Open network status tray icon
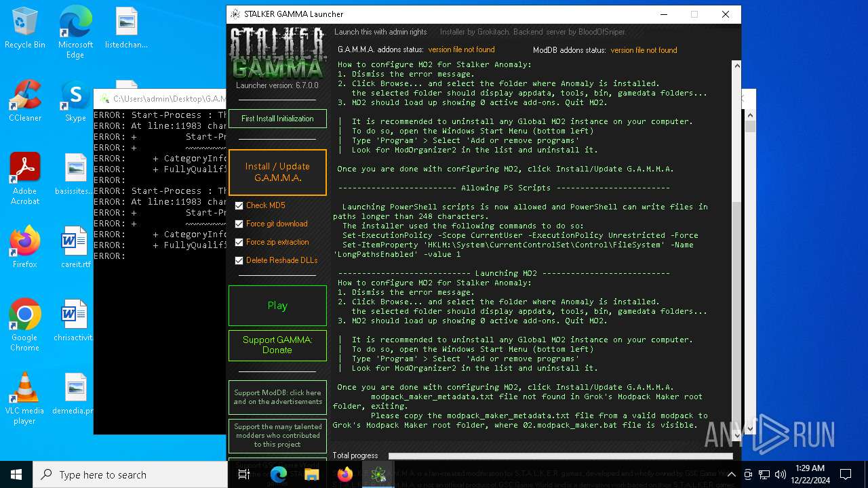 click(x=764, y=474)
